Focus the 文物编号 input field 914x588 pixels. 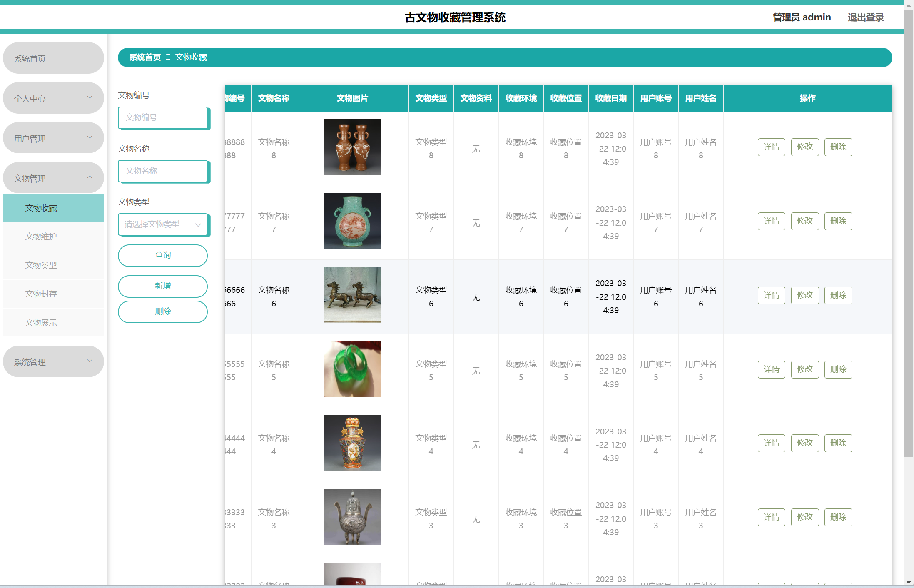pyautogui.click(x=163, y=118)
